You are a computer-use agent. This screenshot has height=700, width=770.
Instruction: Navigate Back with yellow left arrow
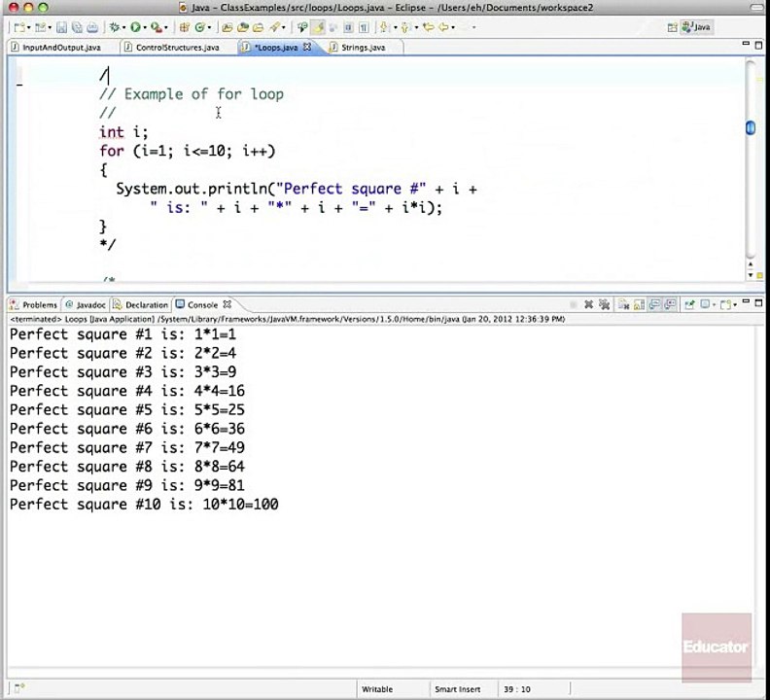(444, 27)
